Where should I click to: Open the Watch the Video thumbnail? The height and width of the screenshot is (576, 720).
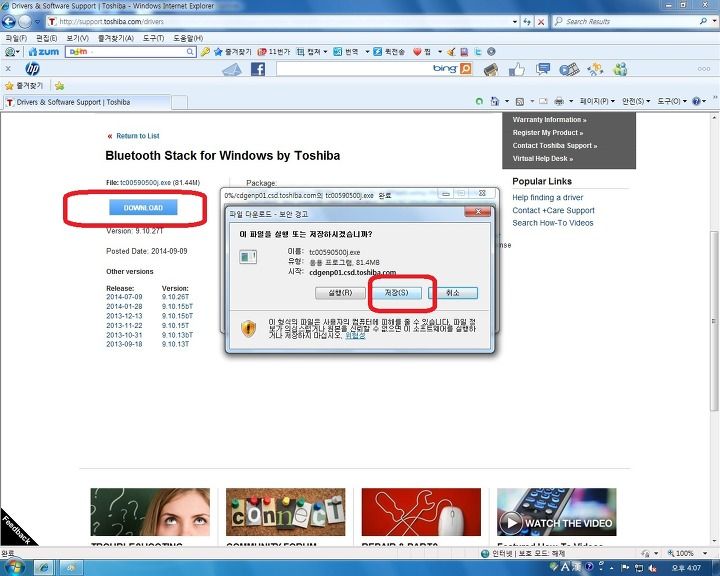click(557, 512)
